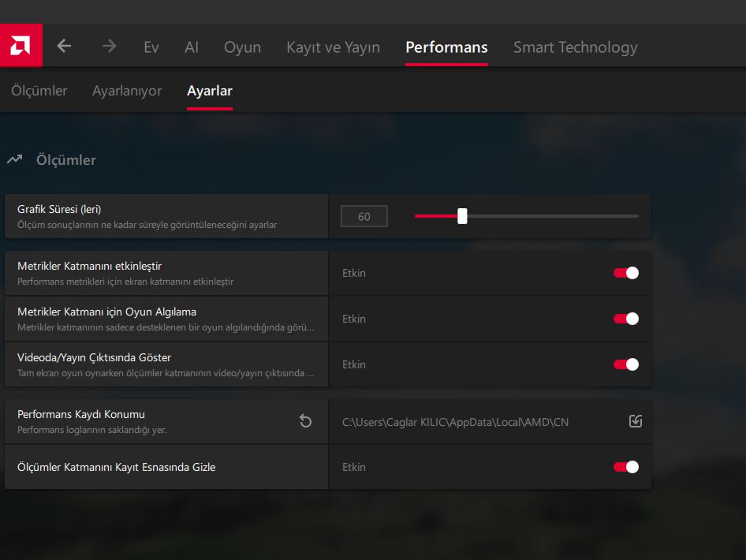Switch to the Ölçümler sub-tab
This screenshot has width=746, height=560.
39,91
